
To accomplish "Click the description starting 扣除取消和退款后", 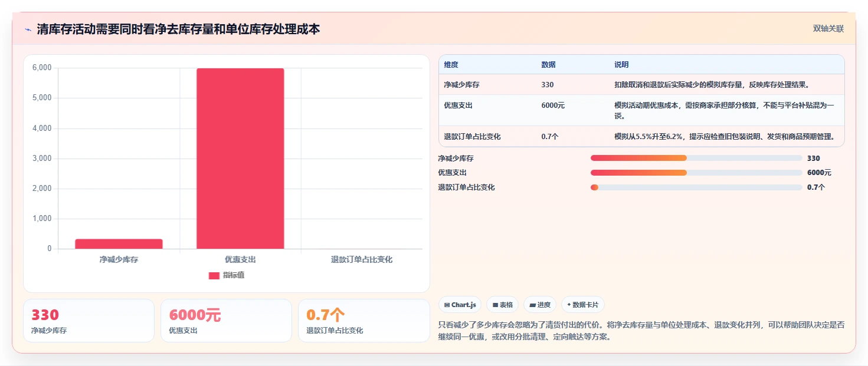I will coord(712,85).
